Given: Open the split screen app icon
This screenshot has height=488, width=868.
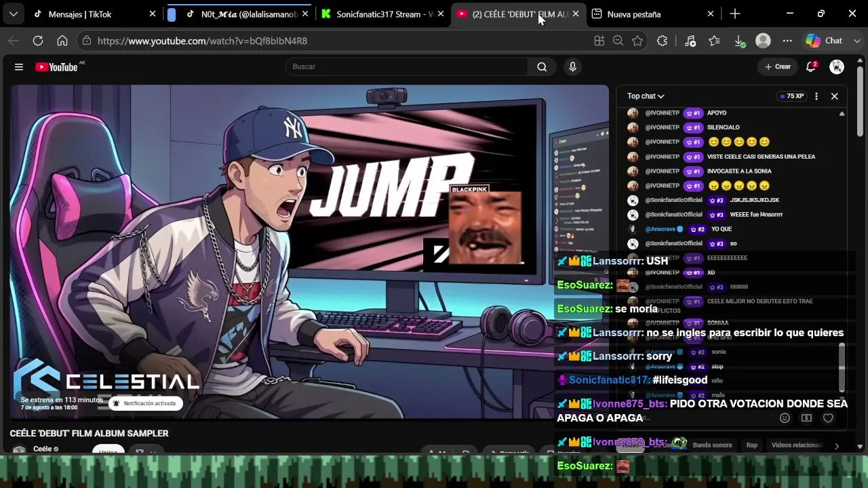Looking at the screenshot, I should click(599, 41).
